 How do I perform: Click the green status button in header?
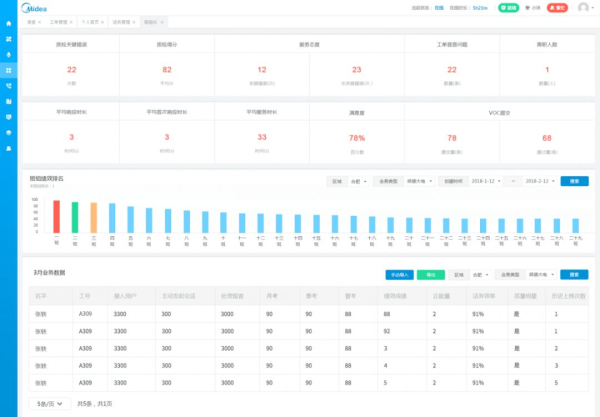[x=509, y=8]
